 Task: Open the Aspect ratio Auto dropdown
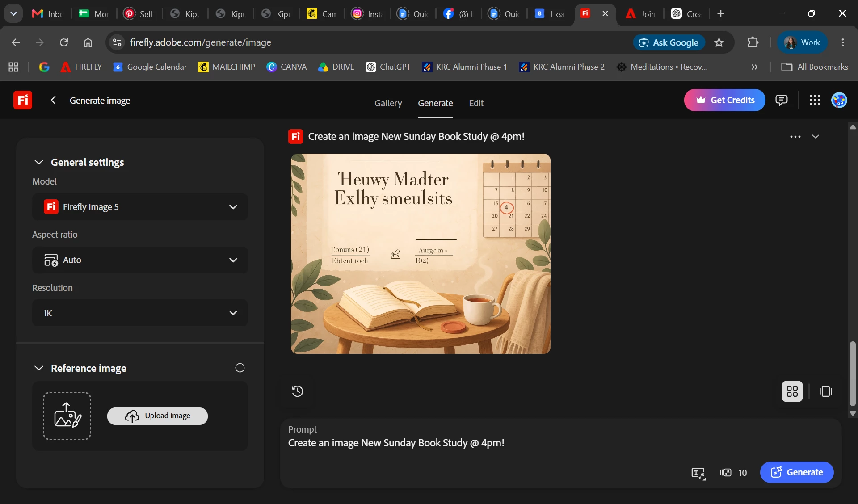tap(140, 260)
